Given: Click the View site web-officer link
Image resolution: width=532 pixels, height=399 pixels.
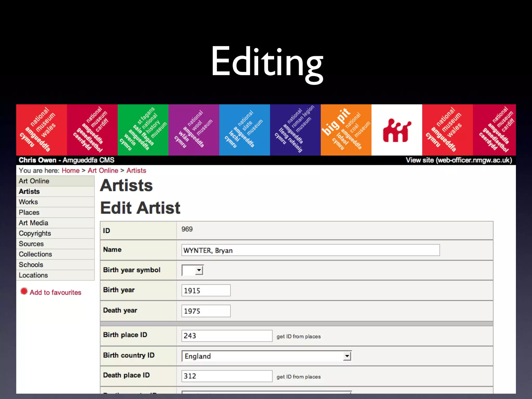Looking at the screenshot, I should pos(459,160).
